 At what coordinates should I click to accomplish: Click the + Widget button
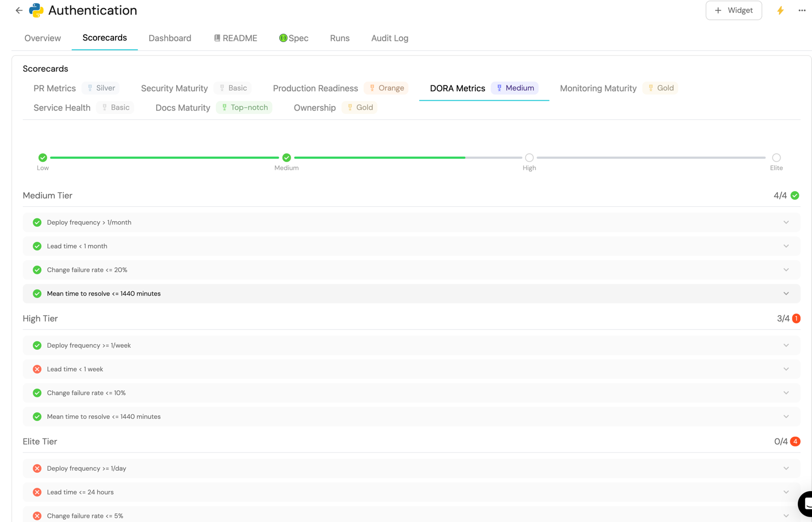click(x=734, y=10)
